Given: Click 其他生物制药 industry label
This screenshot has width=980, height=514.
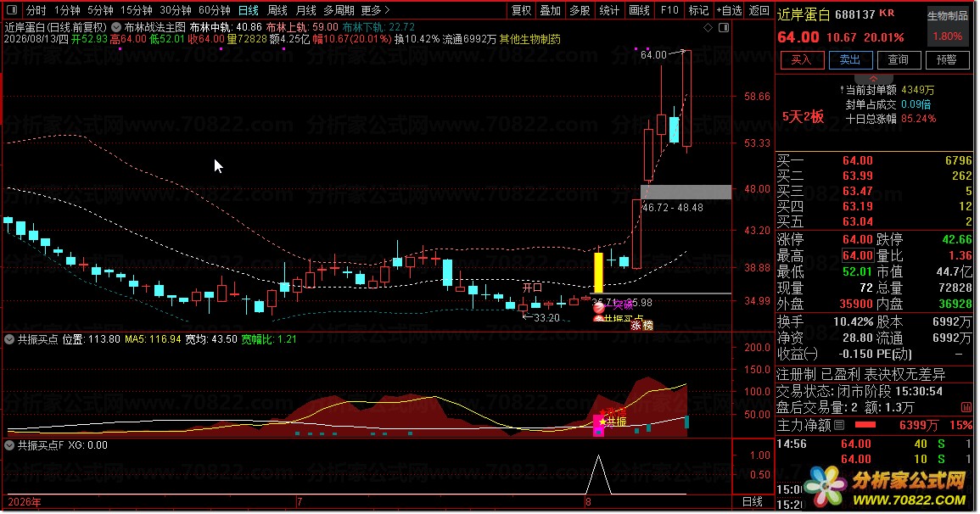Looking at the screenshot, I should [530, 39].
